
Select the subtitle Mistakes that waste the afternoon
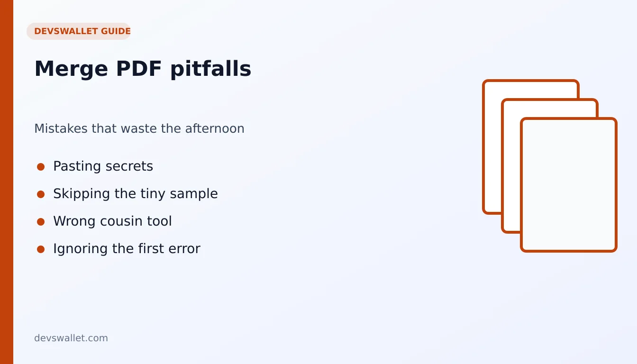tap(139, 128)
